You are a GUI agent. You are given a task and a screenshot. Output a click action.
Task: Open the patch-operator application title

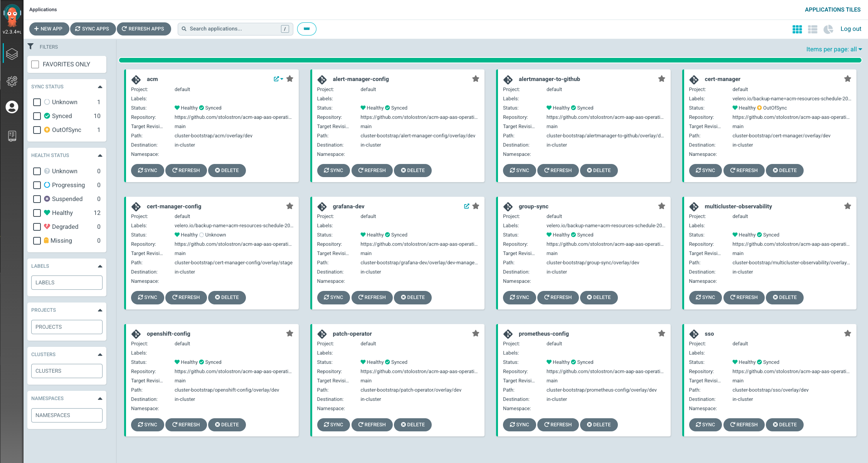coord(352,334)
